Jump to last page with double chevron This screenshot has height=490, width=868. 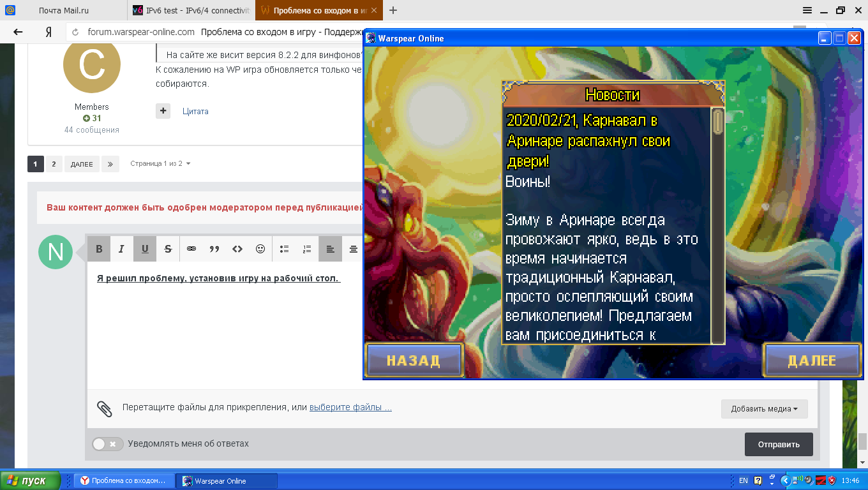[110, 164]
